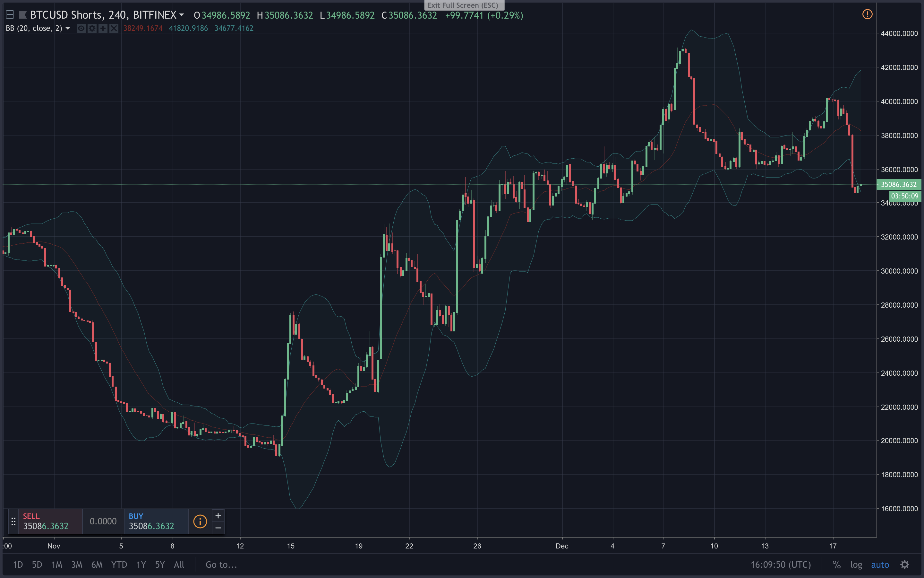
Task: Click the low value L 34986.5892
Action: tap(347, 15)
